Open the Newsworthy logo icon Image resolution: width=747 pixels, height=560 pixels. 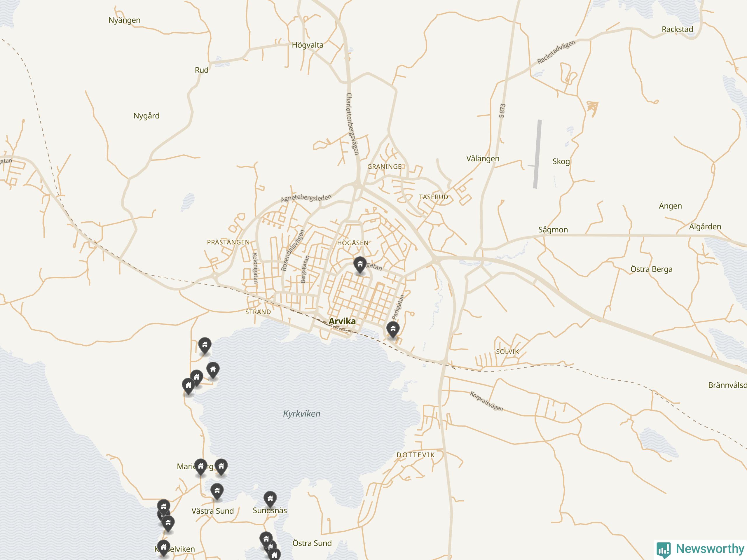pos(663,549)
